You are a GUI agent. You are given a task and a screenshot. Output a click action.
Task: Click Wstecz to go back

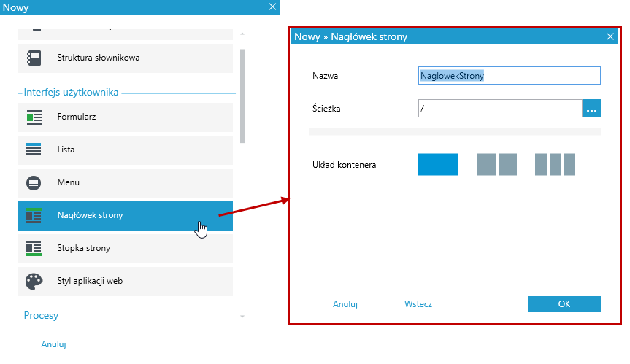418,304
